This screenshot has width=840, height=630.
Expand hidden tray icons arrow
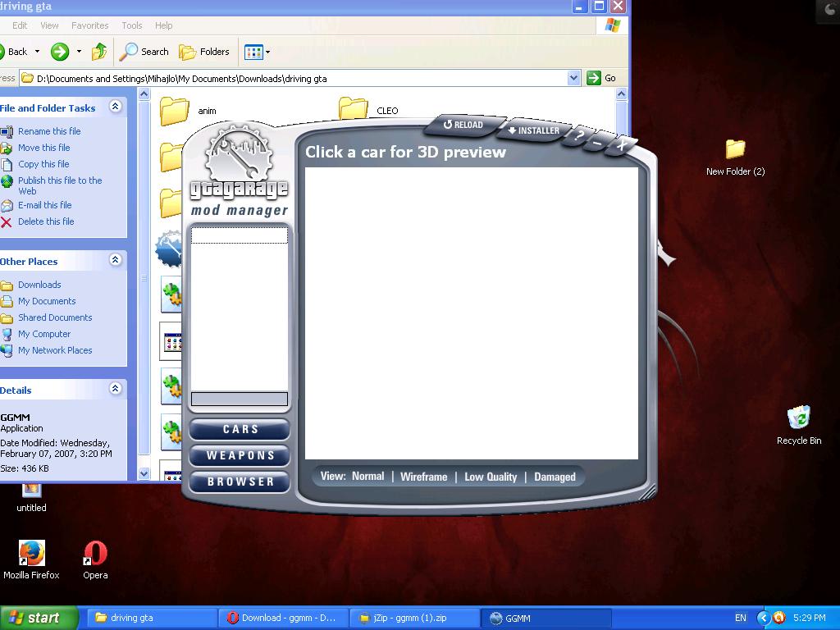(763, 618)
